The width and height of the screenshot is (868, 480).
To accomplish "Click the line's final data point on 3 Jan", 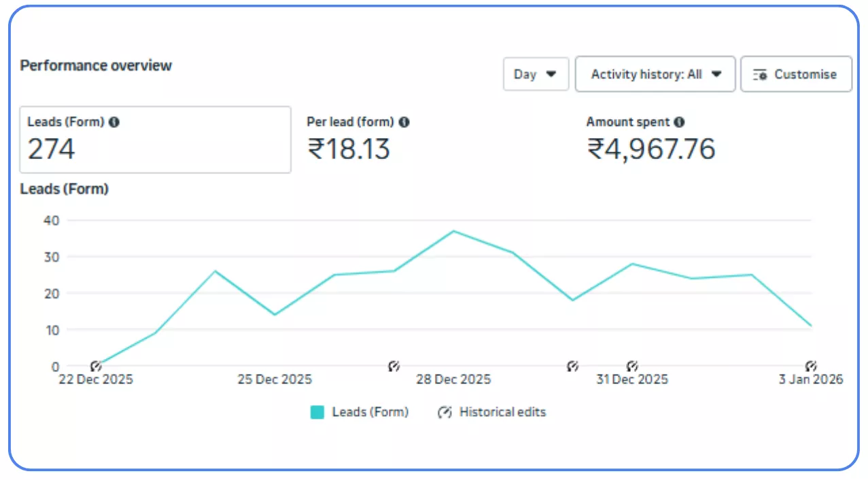I will [810, 326].
